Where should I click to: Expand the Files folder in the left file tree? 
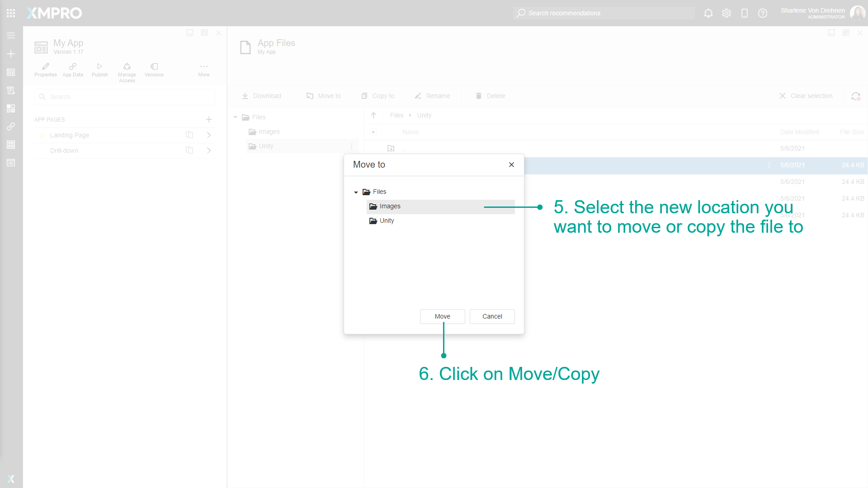coord(235,117)
